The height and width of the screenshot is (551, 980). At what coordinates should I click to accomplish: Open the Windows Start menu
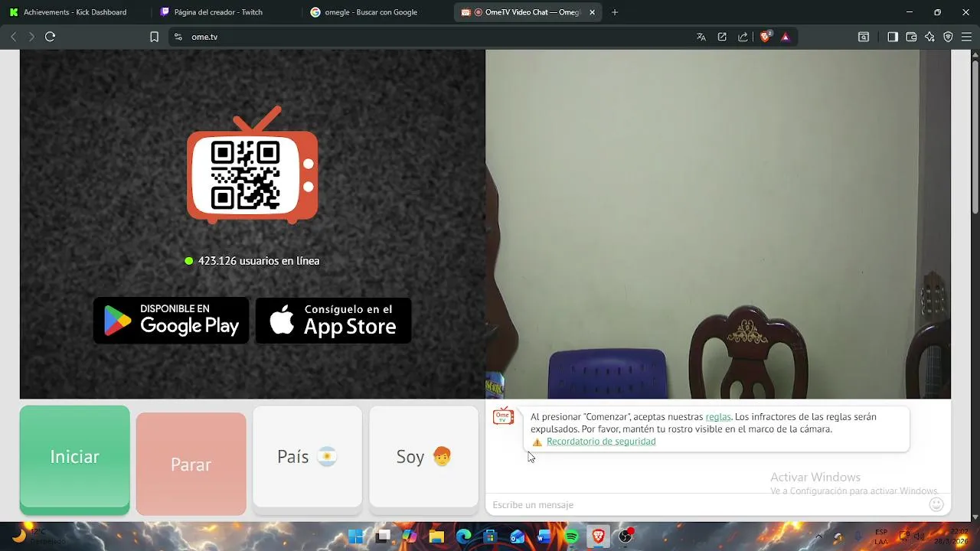tap(356, 536)
